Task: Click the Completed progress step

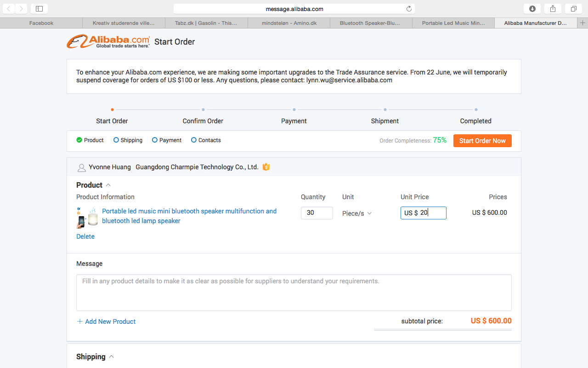Action: pos(476,121)
